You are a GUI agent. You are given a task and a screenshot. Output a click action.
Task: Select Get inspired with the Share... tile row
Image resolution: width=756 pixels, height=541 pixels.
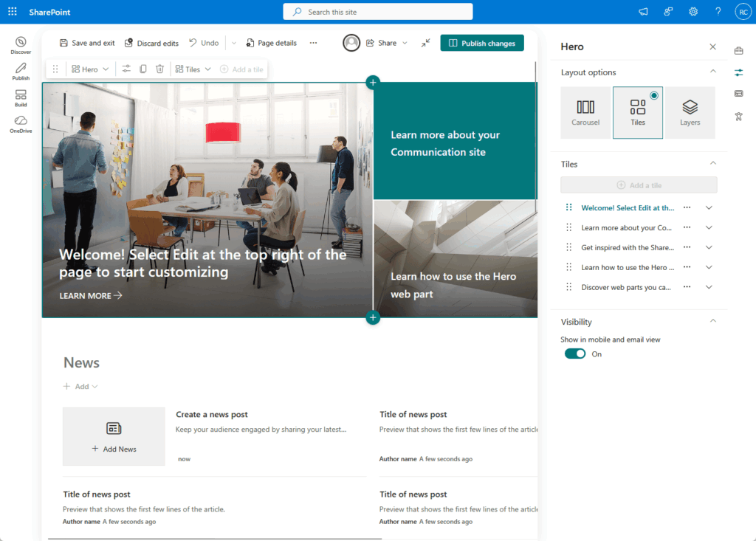628,247
